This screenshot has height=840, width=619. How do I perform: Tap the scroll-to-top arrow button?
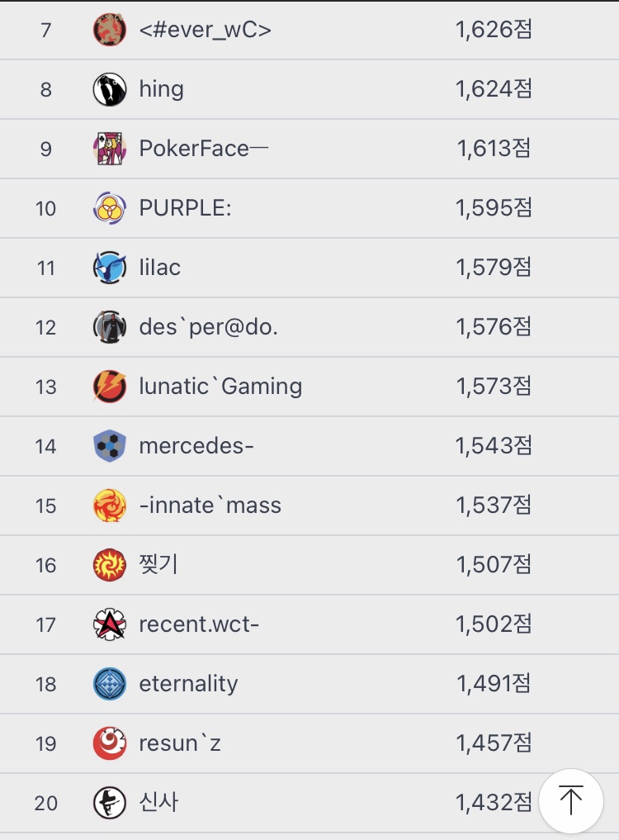(570, 800)
